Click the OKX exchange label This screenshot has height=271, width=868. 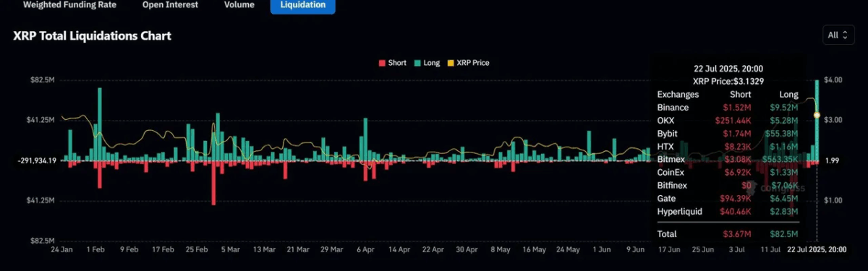click(665, 121)
